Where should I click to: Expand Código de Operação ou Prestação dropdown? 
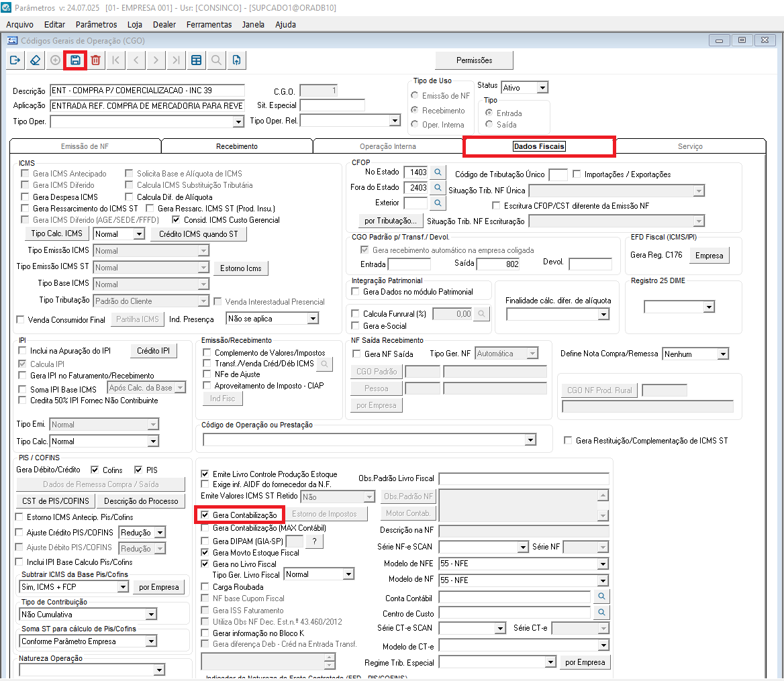coord(530,439)
